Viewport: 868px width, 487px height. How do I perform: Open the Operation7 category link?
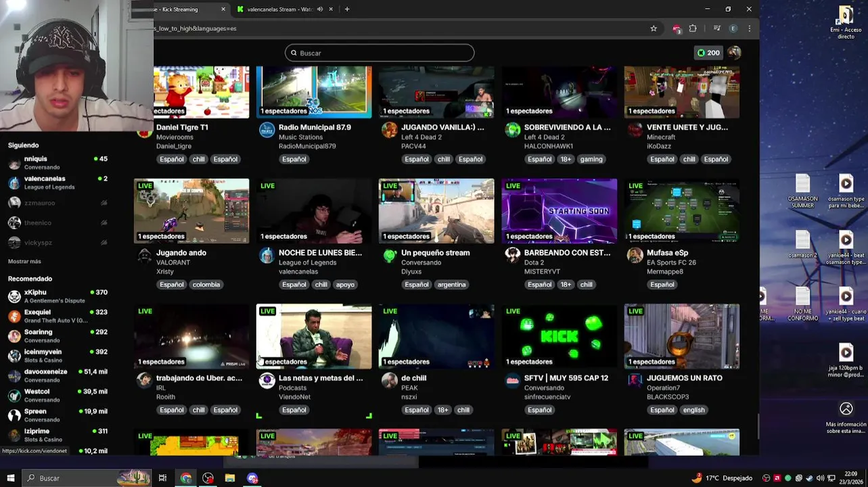(x=663, y=388)
